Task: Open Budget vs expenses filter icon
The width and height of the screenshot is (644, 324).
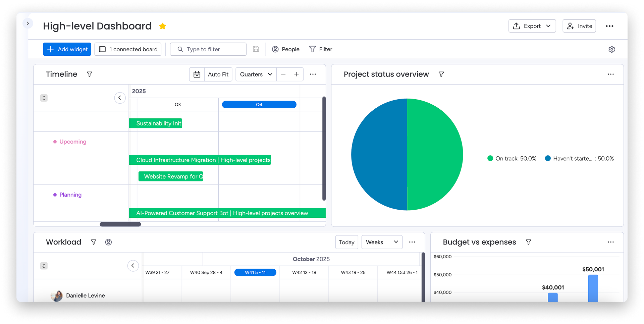Action: [528, 242]
